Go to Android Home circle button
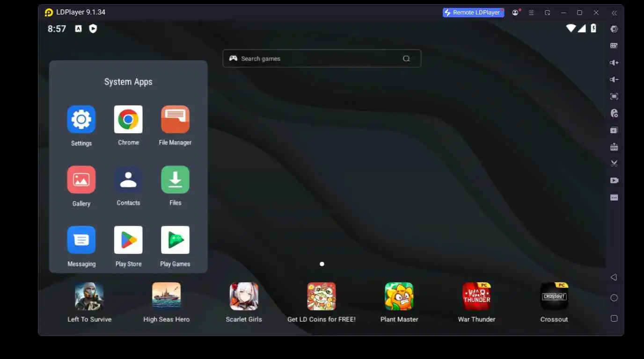This screenshot has width=644, height=359. click(x=614, y=298)
